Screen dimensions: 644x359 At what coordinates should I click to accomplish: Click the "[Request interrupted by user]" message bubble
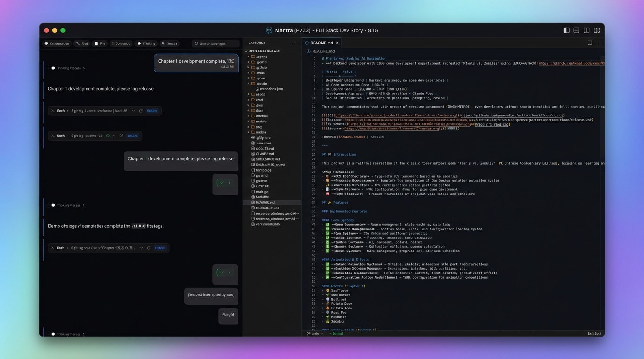coord(211,296)
